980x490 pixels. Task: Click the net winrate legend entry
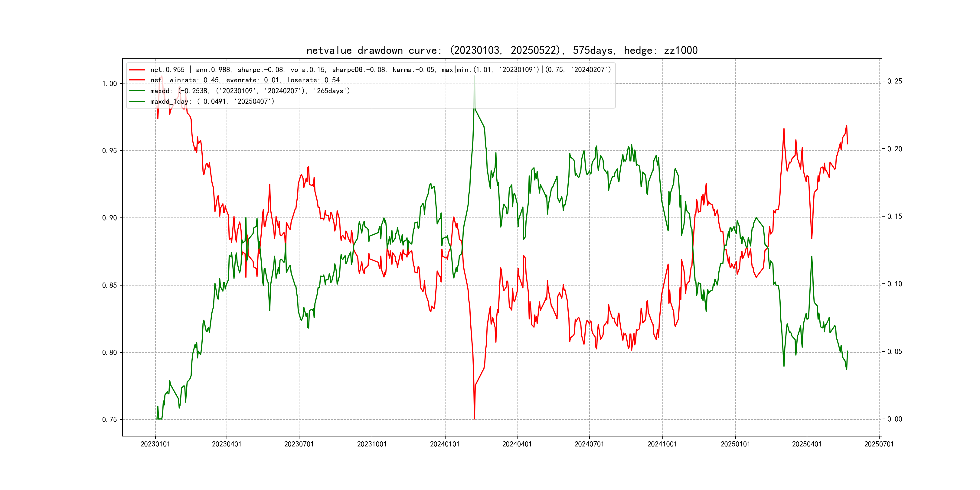245,80
